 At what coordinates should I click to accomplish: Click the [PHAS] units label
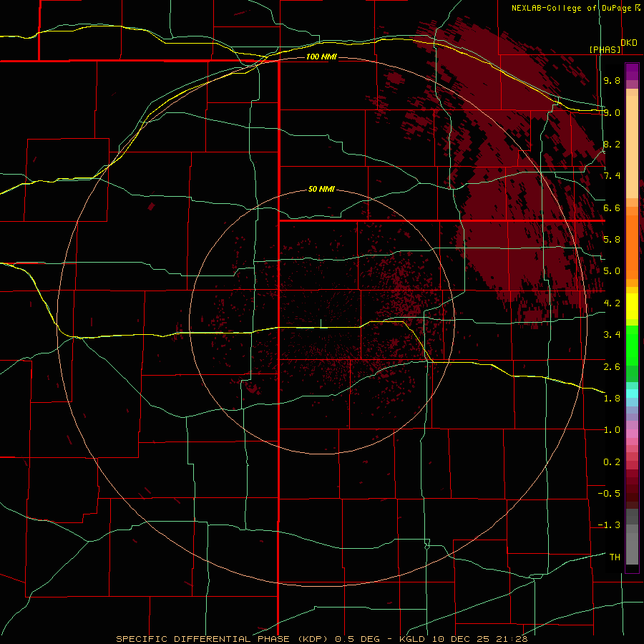point(605,50)
